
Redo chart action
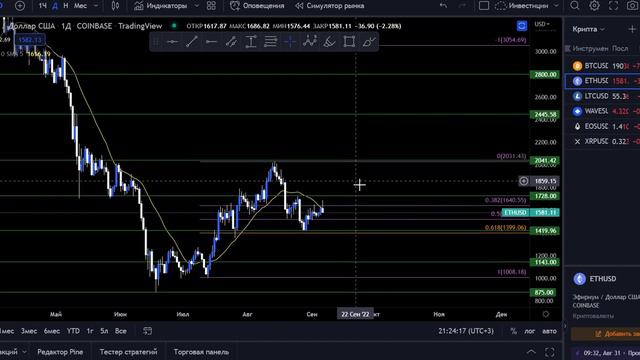[462, 6]
